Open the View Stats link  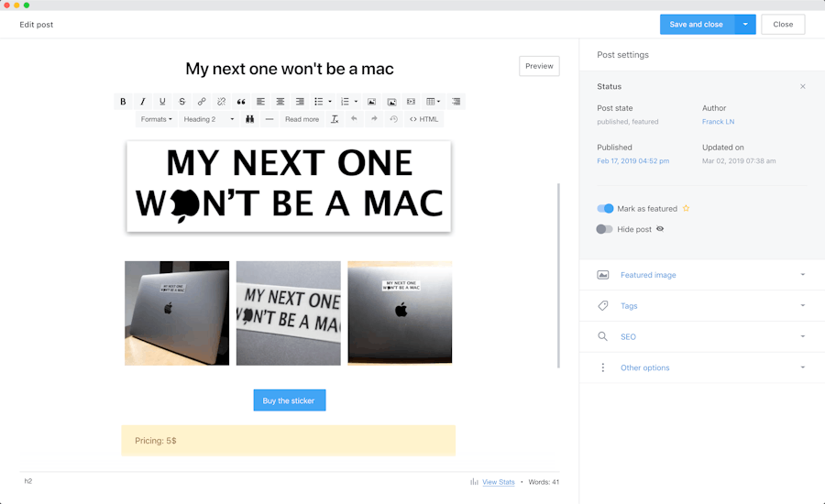click(x=498, y=482)
